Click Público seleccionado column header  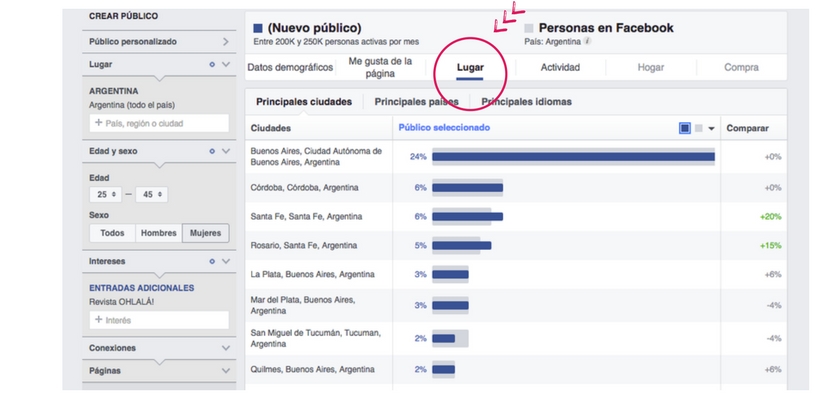coord(444,128)
